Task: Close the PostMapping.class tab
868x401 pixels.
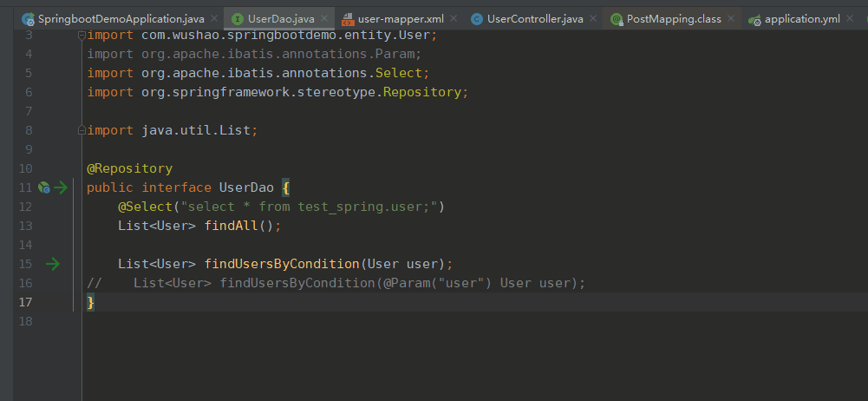Action: pos(731,19)
